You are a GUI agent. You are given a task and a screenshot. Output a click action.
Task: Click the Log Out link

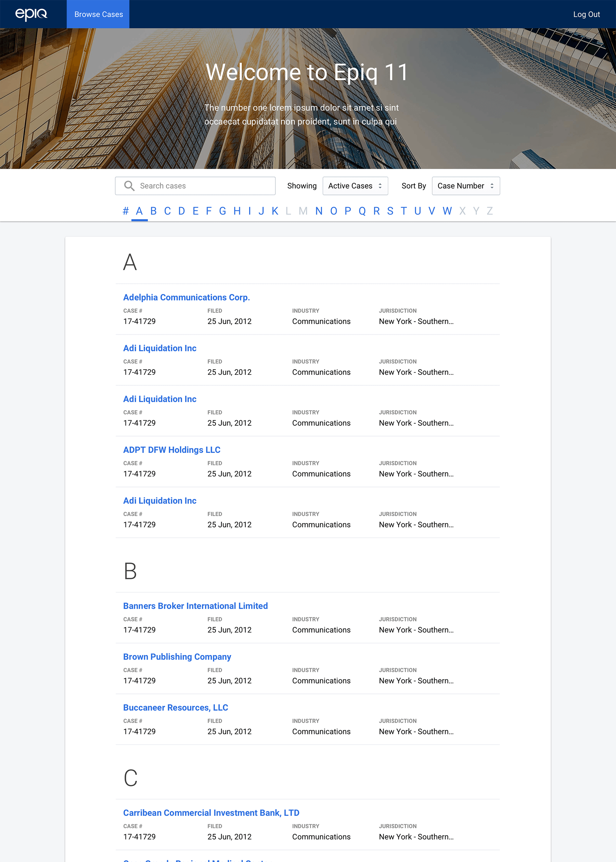coord(586,14)
